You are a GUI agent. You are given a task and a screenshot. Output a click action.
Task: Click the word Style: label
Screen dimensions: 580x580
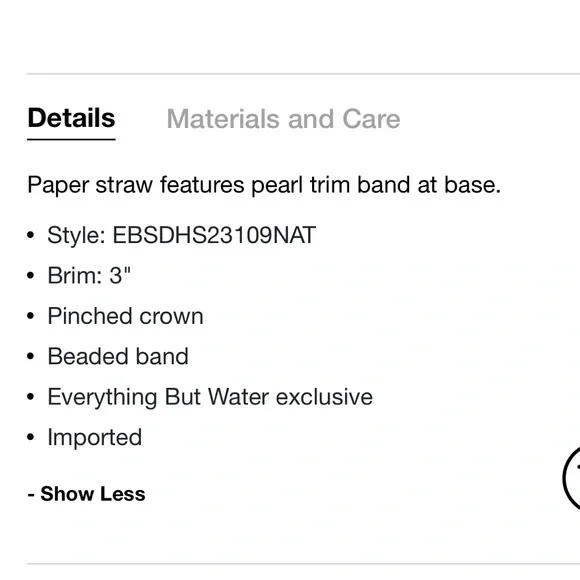tap(77, 235)
